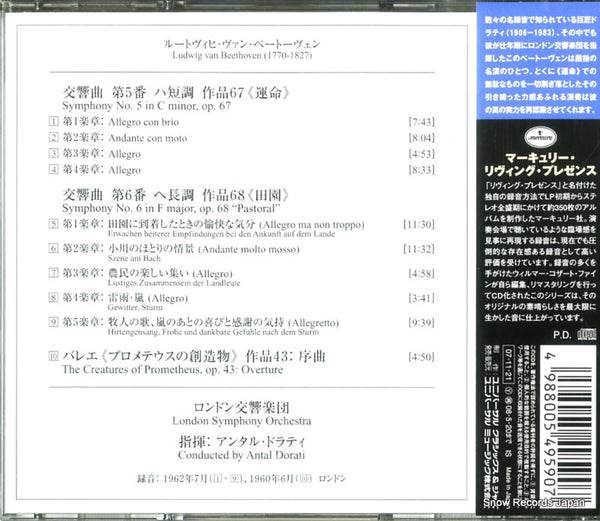Click the blue box Japanese description
Screen dimensions: 600x521
coord(540,65)
